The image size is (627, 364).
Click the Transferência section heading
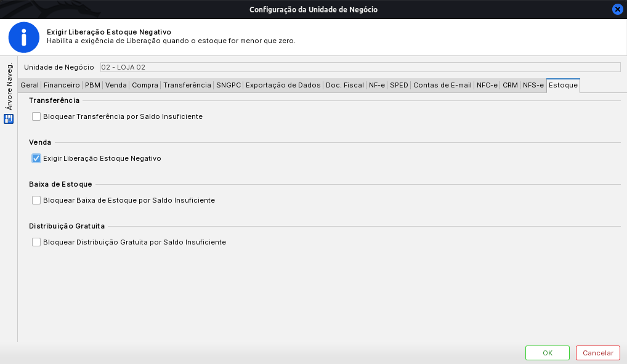coord(54,100)
